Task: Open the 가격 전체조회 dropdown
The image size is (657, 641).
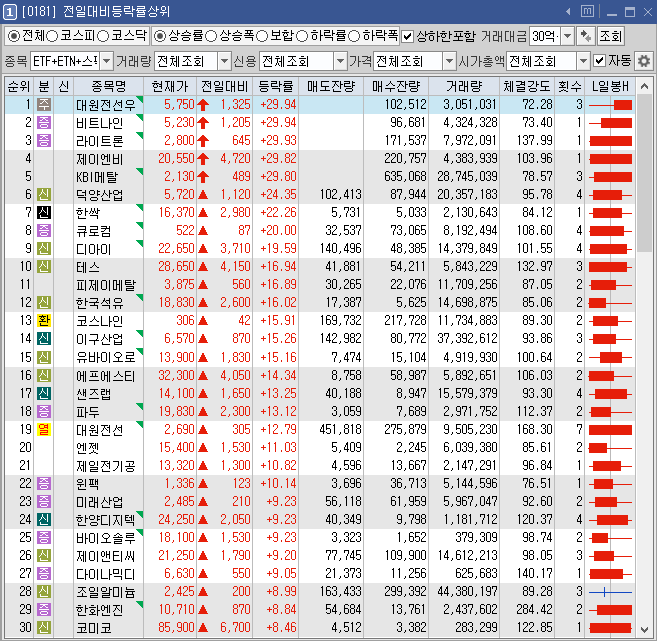Action: (449, 61)
